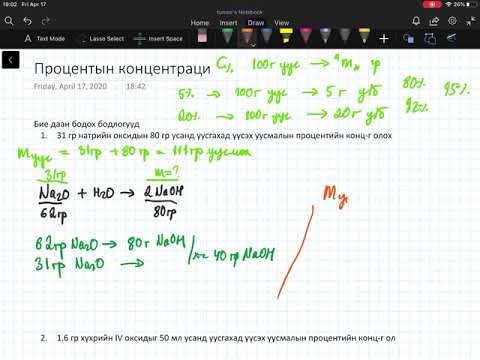
Task: Choose Insert Space tool
Action: [x=158, y=39]
